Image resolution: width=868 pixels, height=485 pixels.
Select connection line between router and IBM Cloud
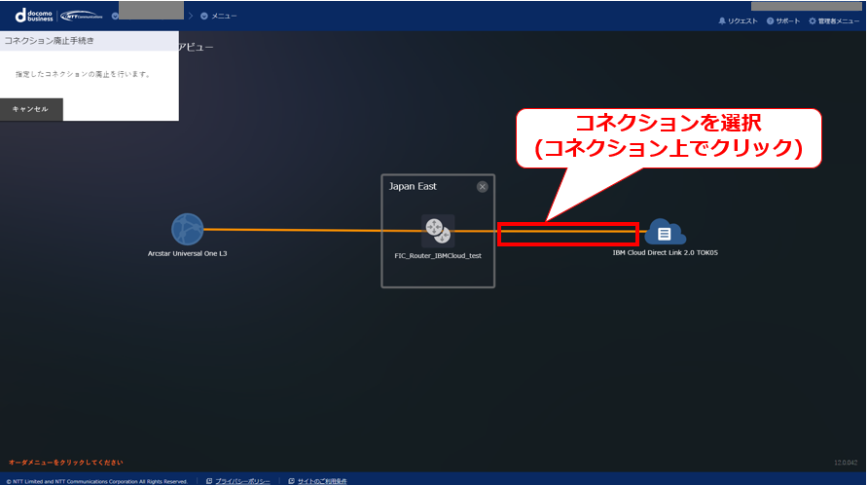[568, 232]
